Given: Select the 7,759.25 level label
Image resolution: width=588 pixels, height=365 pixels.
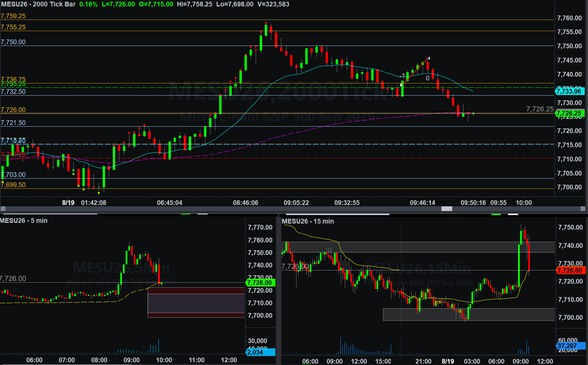Looking at the screenshot, I should tap(13, 16).
